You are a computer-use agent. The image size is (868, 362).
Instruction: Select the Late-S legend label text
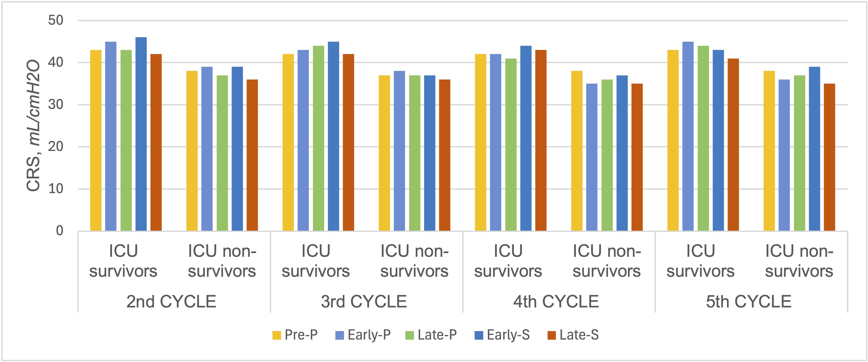[579, 335]
